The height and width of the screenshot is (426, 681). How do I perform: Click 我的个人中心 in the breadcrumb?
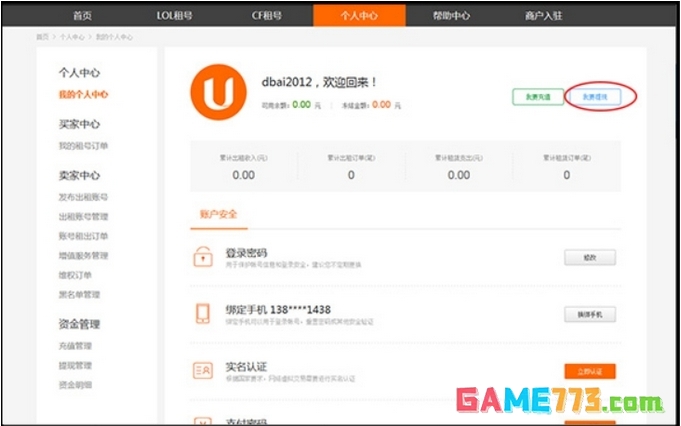coord(114,37)
